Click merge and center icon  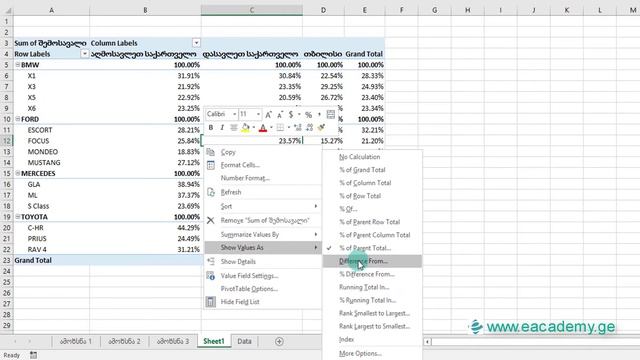[331, 114]
